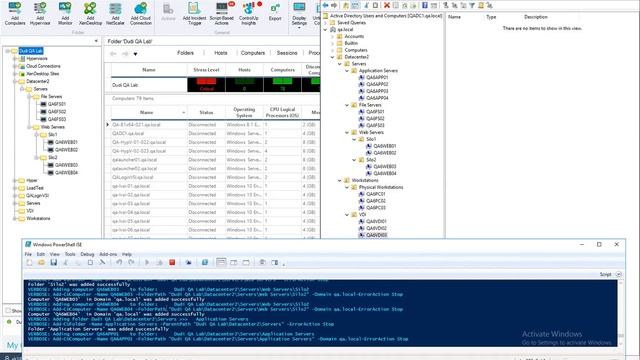Switch to the Computers view in ControlUp
Viewport: 640px width, 360px height.
(x=253, y=53)
